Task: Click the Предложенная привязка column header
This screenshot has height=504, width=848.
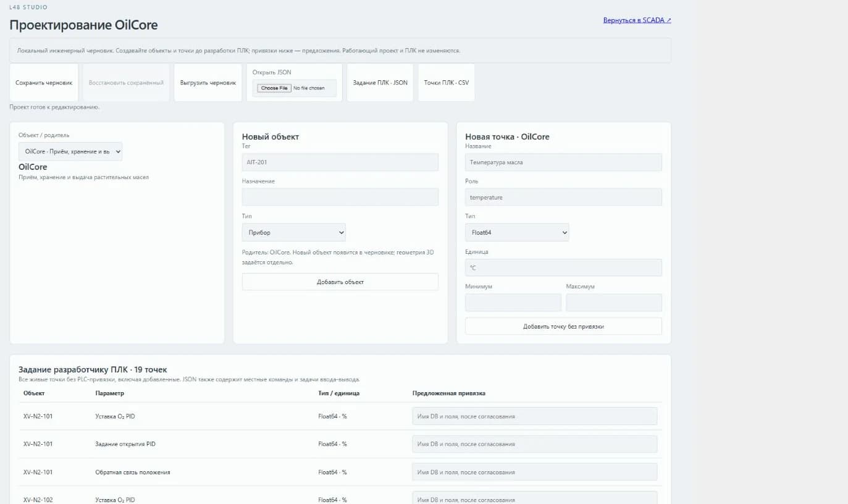Action: click(449, 393)
